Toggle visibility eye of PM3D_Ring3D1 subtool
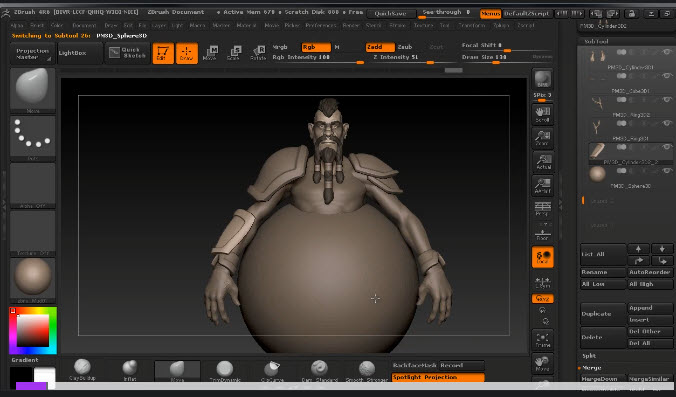Screen dimensions: 676x397 click(667, 123)
